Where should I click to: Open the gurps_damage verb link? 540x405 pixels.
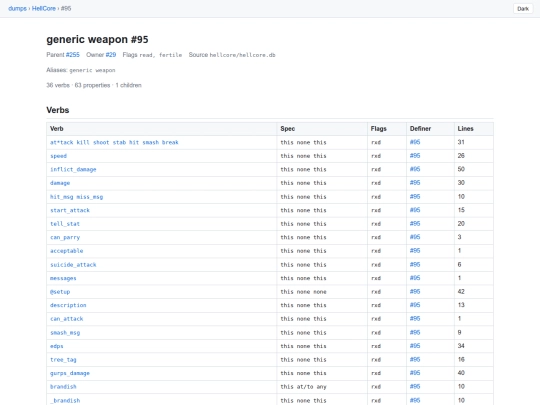pyautogui.click(x=70, y=373)
